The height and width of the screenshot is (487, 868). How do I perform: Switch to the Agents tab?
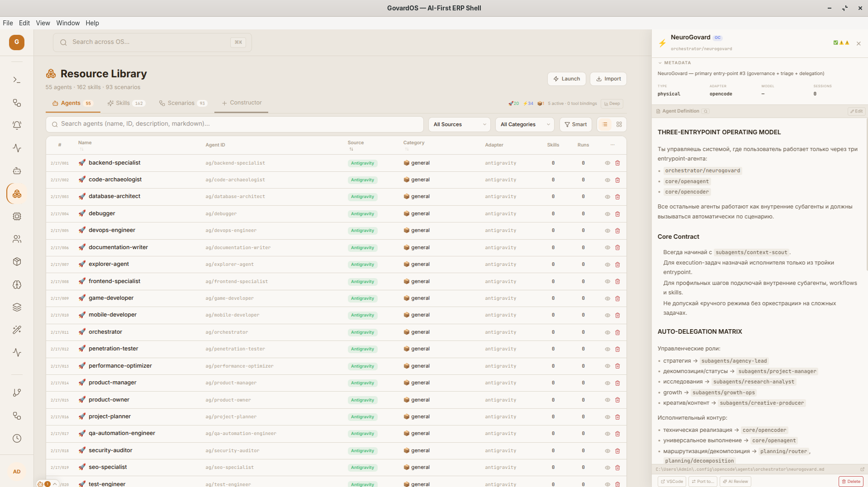[72, 103]
